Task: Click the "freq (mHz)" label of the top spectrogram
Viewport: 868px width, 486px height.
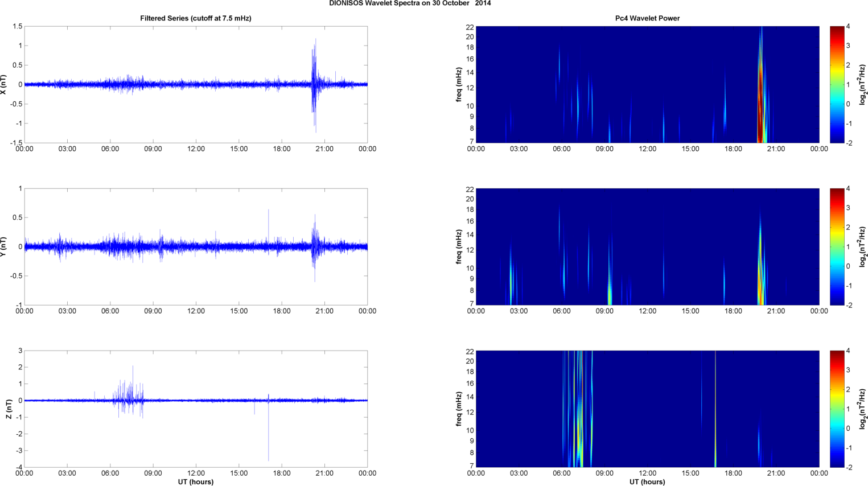Action: [x=459, y=84]
